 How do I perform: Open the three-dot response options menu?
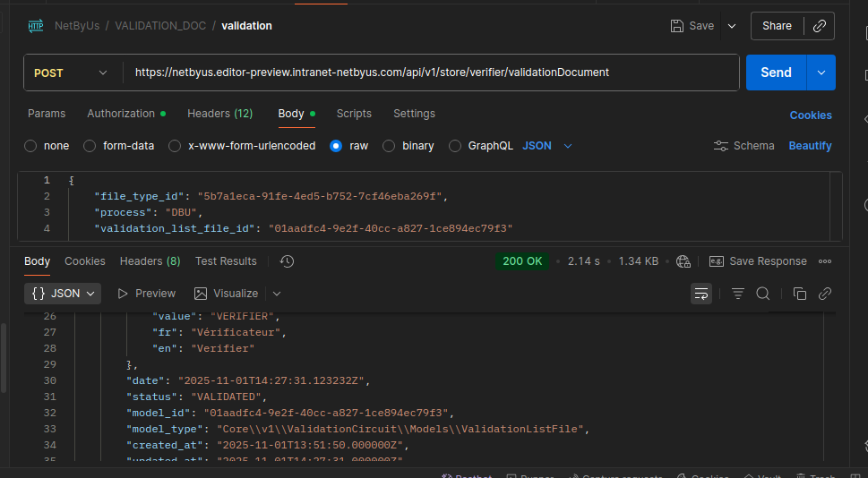(x=825, y=261)
